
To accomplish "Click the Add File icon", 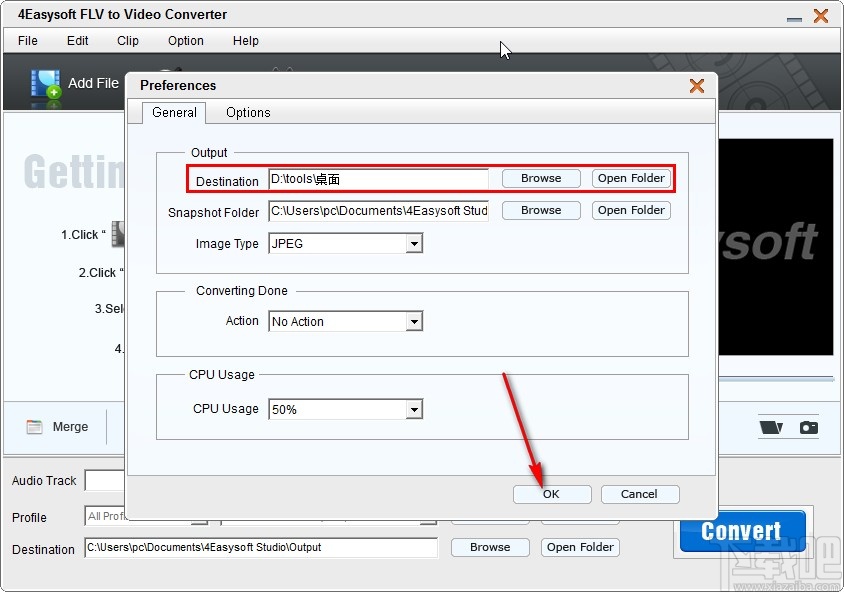I will click(46, 84).
